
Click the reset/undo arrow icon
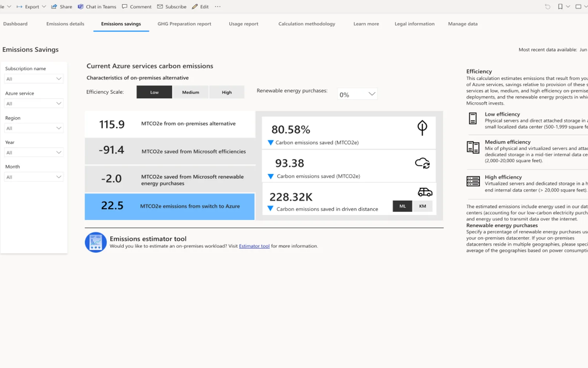[548, 7]
